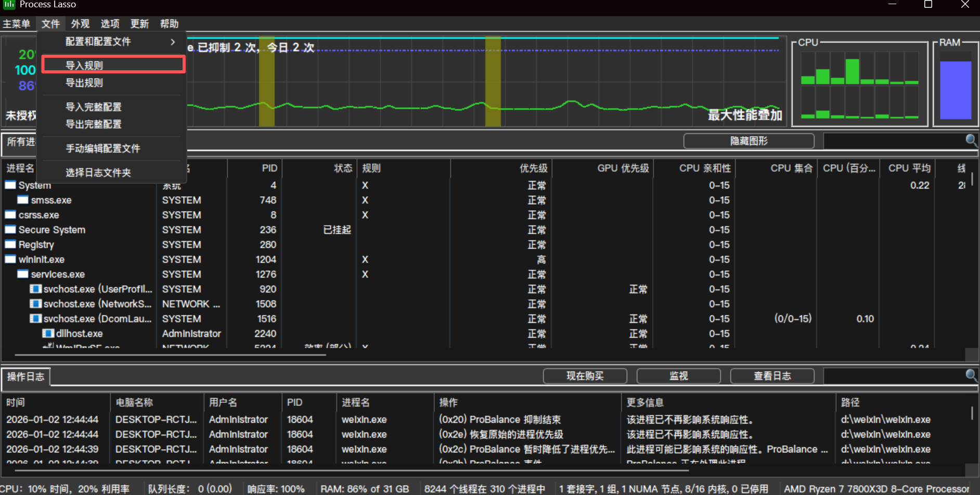Click the process list search input field
980x495 pixels.
coord(893,141)
